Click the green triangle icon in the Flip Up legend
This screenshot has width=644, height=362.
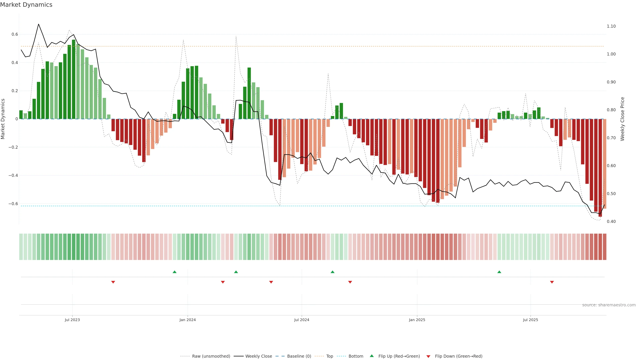tap(372, 356)
